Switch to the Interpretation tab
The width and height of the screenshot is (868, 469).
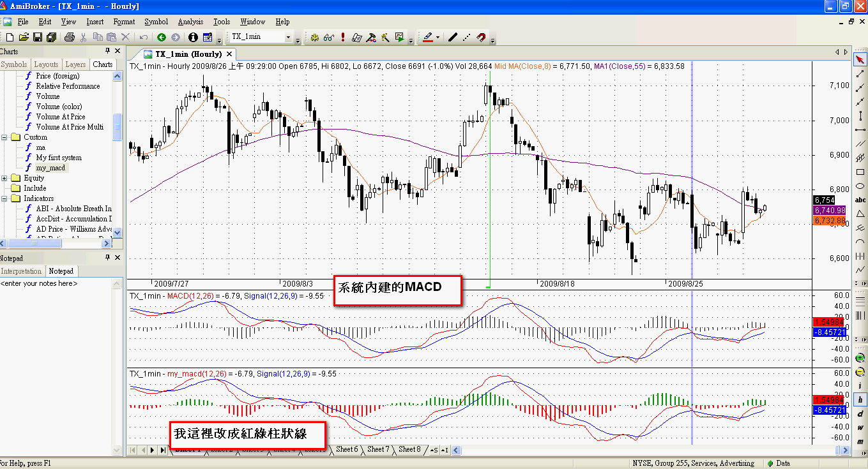(22, 271)
